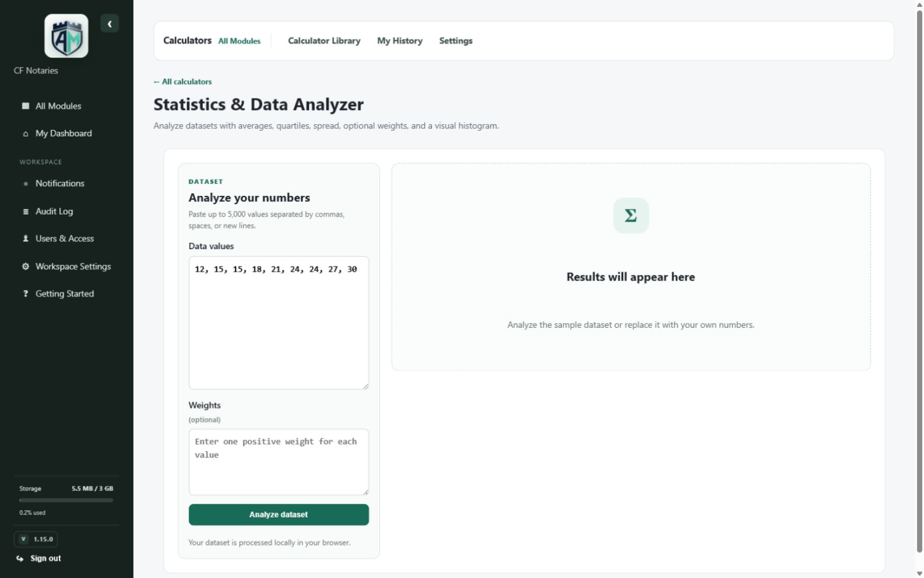The width and height of the screenshot is (924, 578).
Task: Select the All Modules link in top bar
Action: pyautogui.click(x=239, y=41)
